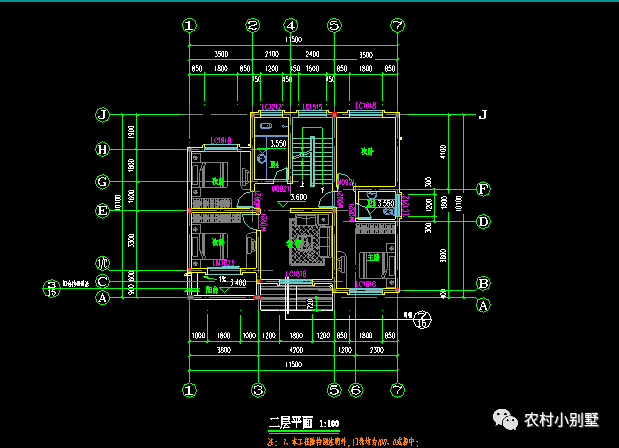The height and width of the screenshot is (448, 619).
Task: Click the 3.600 elevation marker
Action: 298,198
